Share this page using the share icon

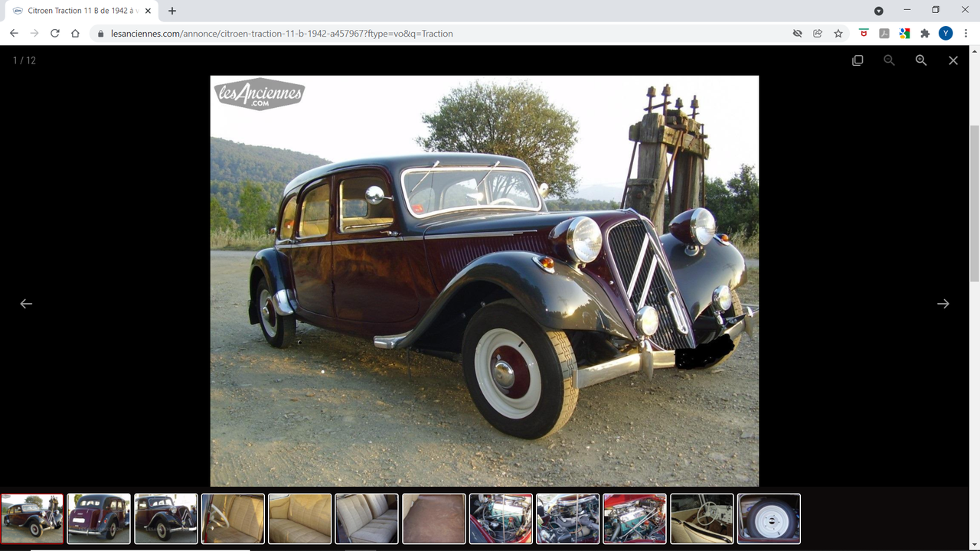coord(818,34)
